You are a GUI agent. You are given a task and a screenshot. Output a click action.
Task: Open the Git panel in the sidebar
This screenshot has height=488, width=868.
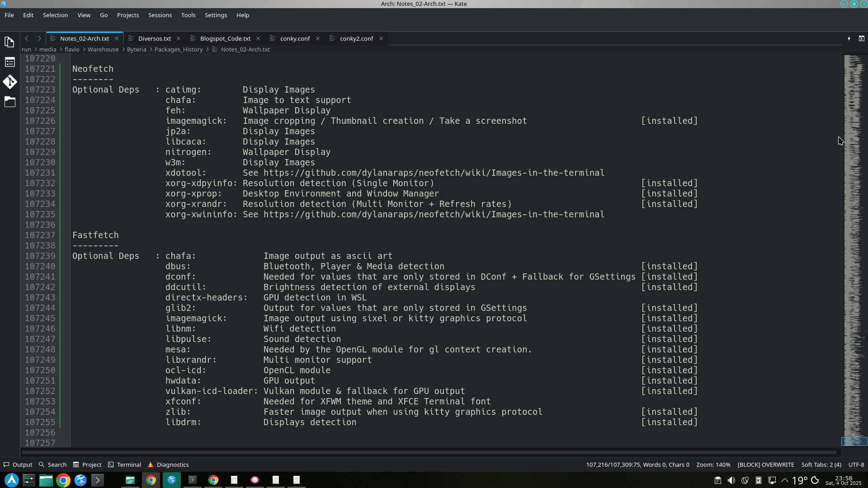pos(9,82)
